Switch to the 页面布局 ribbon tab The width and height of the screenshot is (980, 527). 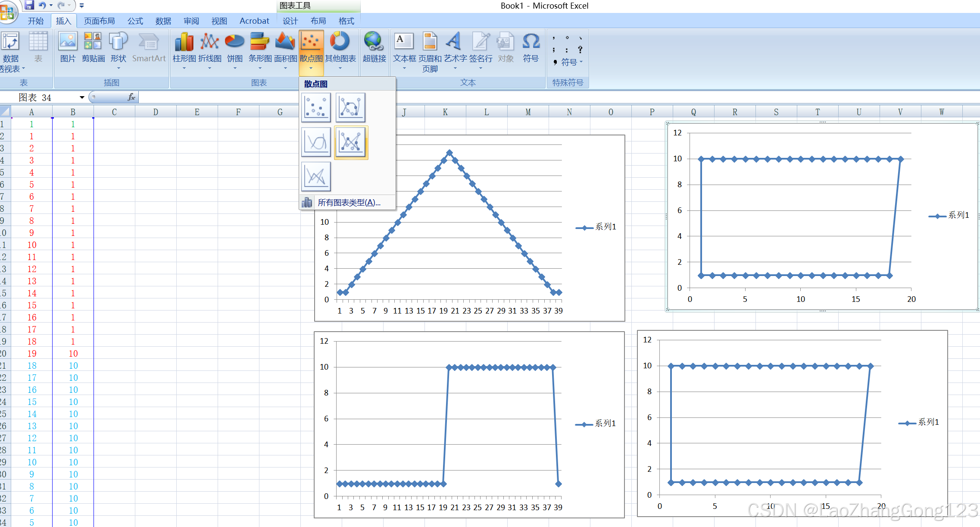click(x=99, y=21)
